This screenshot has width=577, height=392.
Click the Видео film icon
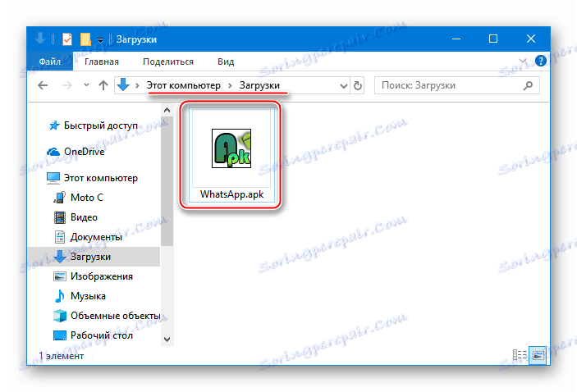click(60, 217)
